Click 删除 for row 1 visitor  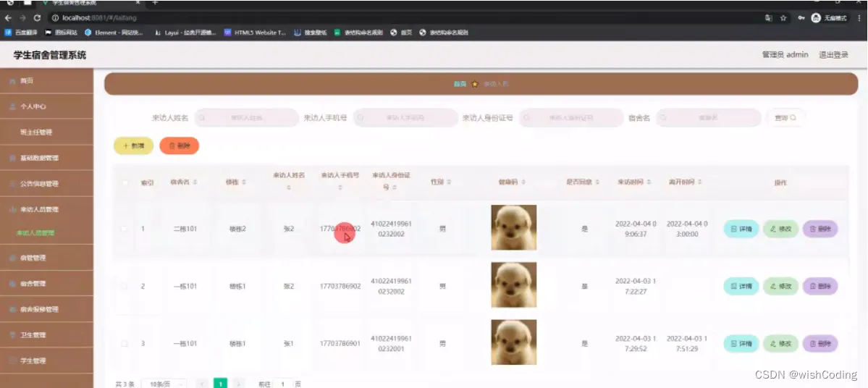[x=820, y=229]
